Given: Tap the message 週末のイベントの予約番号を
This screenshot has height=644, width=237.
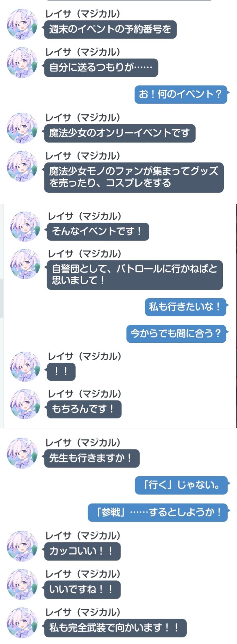Looking at the screenshot, I should click(110, 29).
